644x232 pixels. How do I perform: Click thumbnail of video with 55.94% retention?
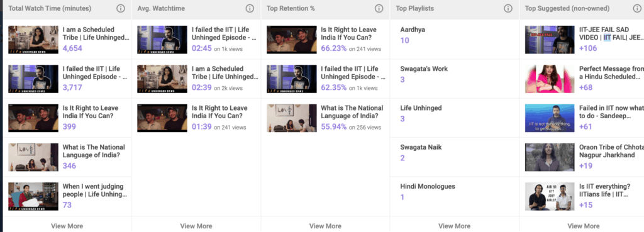coord(292,118)
